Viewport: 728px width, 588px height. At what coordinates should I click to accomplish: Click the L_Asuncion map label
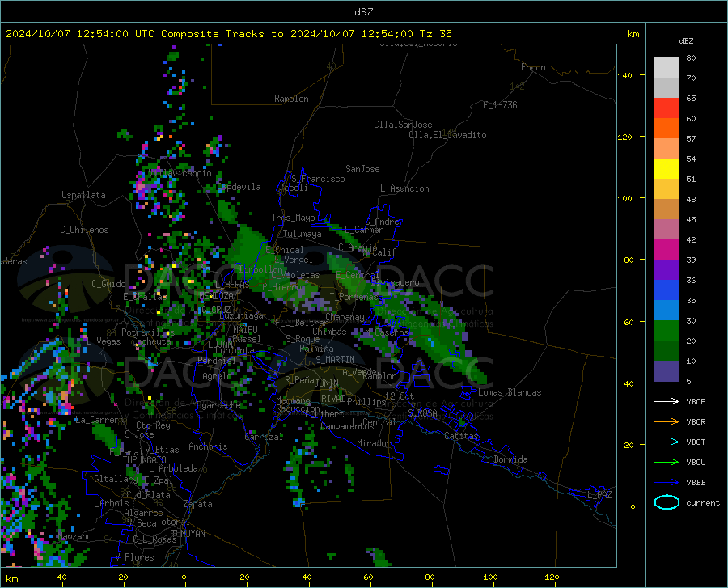click(x=404, y=188)
